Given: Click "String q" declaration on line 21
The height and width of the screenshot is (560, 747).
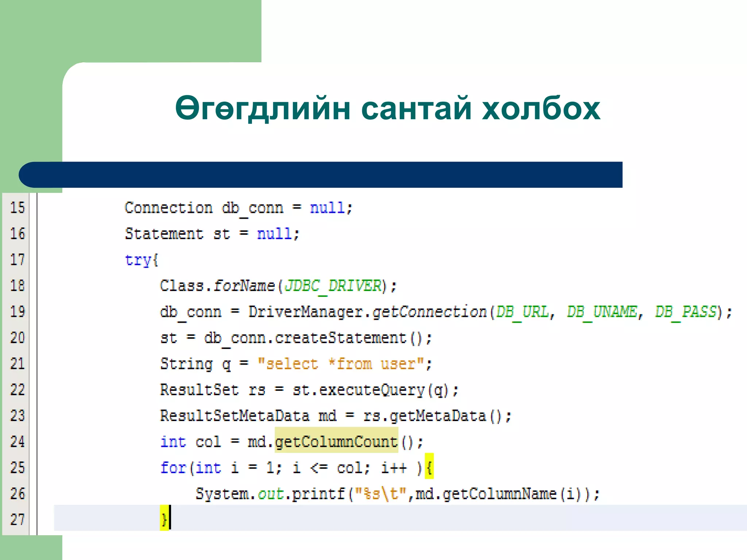Looking at the screenshot, I should (196, 364).
